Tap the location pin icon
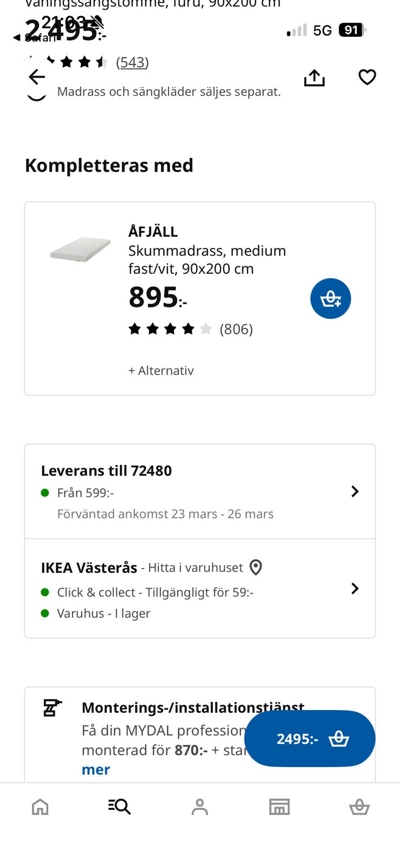400x868 pixels. [256, 567]
